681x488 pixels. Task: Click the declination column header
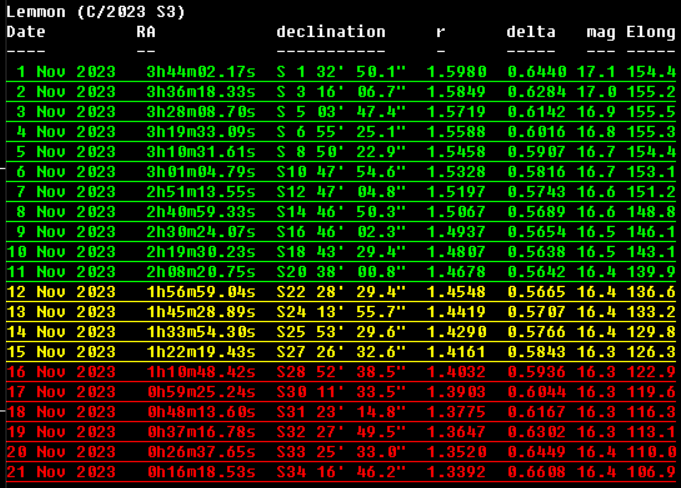pyautogui.click(x=331, y=32)
